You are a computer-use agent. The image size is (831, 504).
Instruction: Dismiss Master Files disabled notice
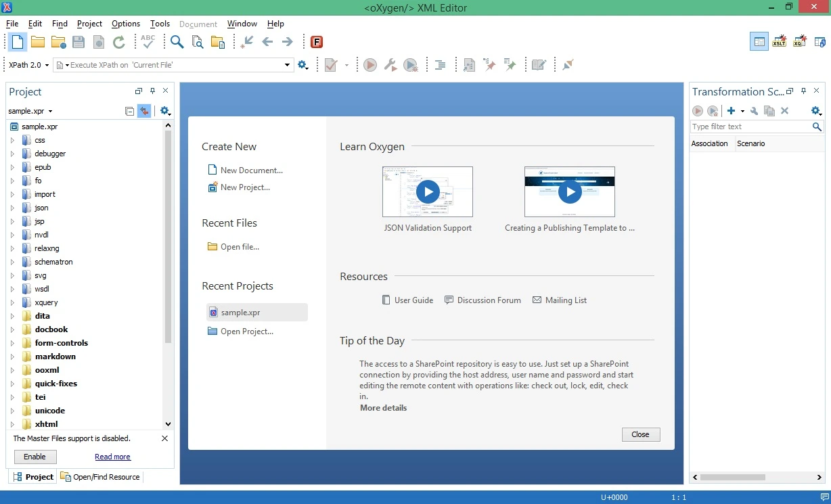pos(164,438)
